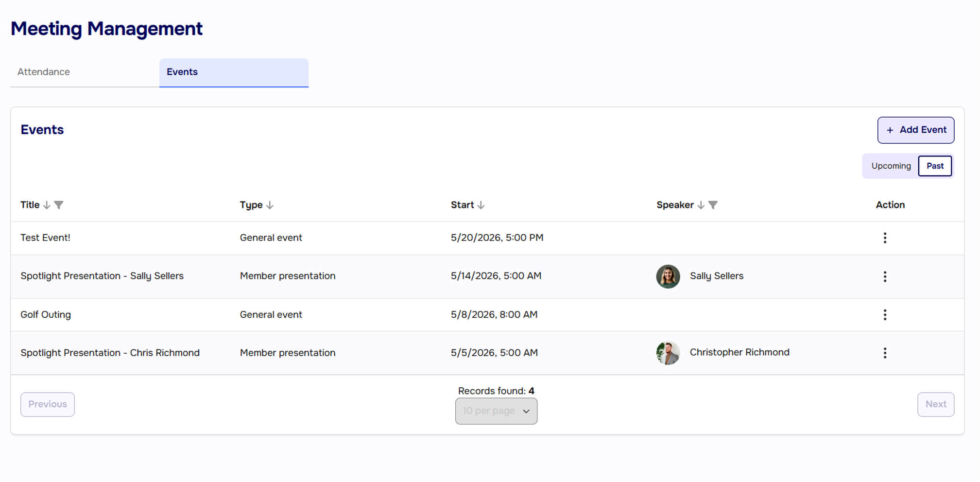Sort events by Type arrow
980x482 pixels.
pos(270,205)
